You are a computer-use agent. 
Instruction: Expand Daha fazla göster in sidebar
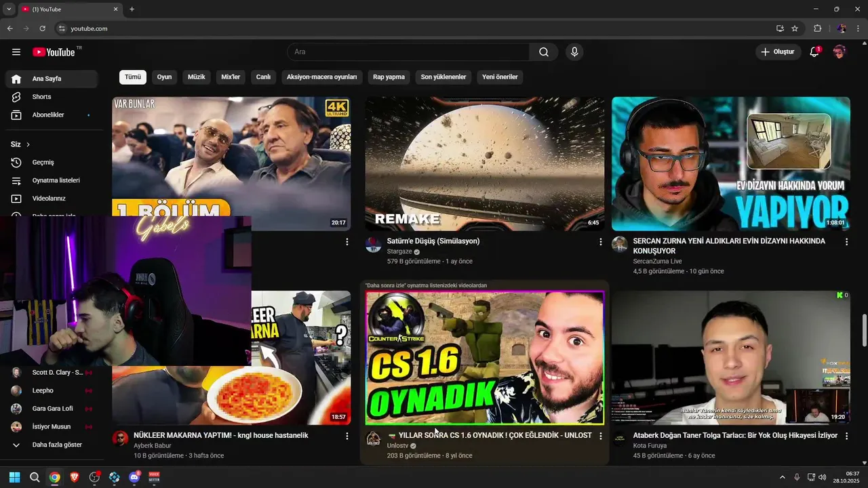pos(52,445)
